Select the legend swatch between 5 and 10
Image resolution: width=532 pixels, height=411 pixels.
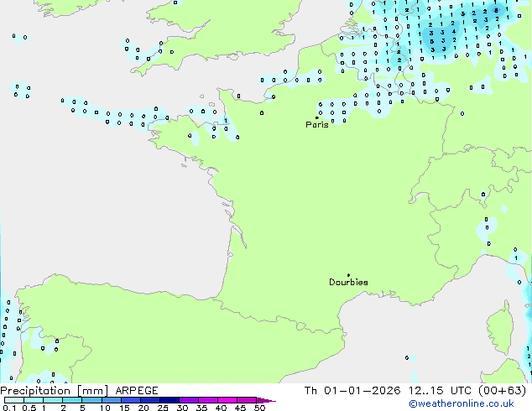click(x=91, y=400)
